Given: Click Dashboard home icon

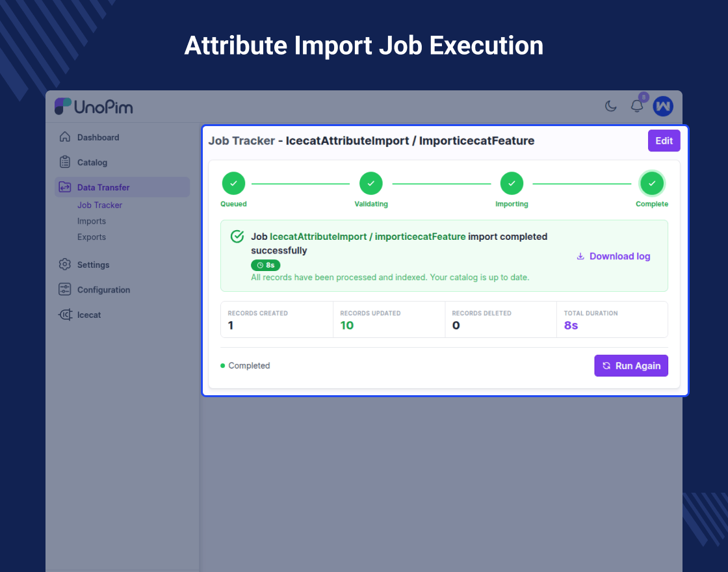Looking at the screenshot, I should pos(65,137).
